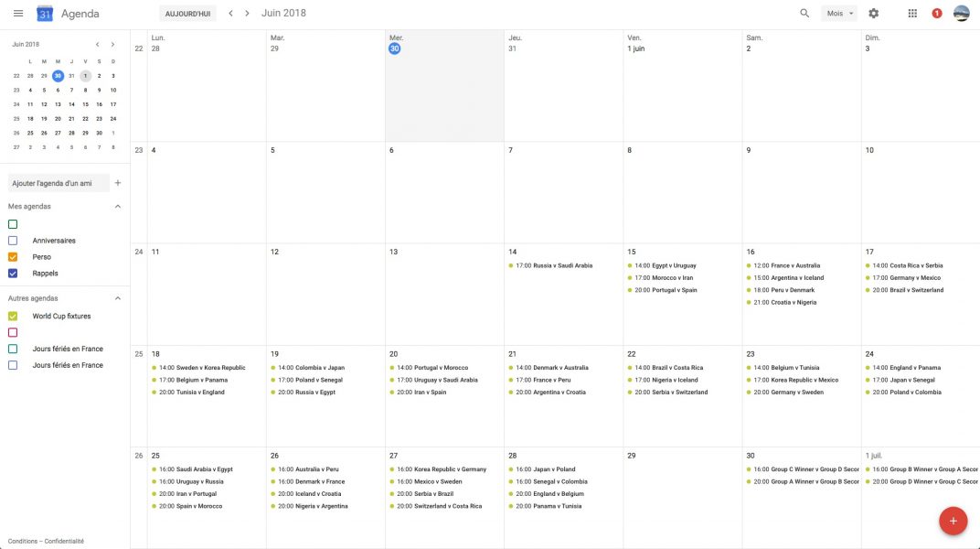The height and width of the screenshot is (549, 980).
Task: Open the account profile avatar
Action: [x=961, y=13]
